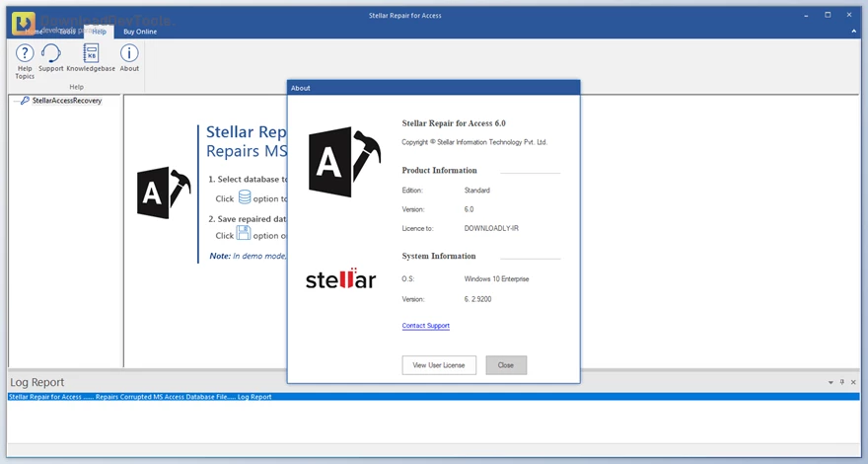Open the Home ribbon tab
The width and height of the screenshot is (868, 464).
(x=34, y=32)
